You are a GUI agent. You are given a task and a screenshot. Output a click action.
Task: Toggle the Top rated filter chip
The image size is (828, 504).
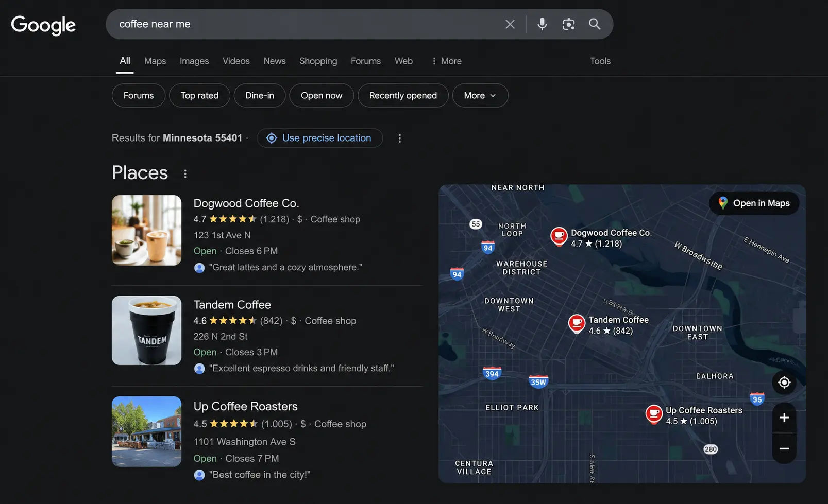pos(199,96)
